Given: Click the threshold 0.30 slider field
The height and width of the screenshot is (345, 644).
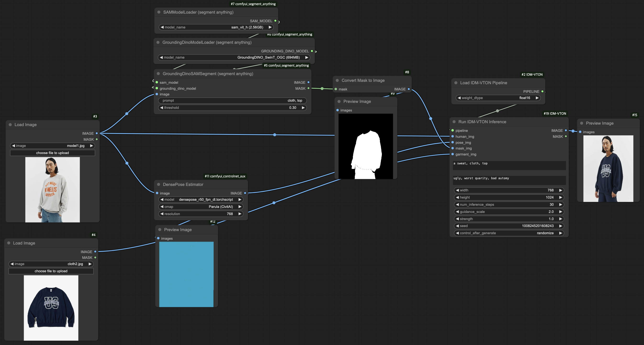Looking at the screenshot, I should [x=232, y=108].
